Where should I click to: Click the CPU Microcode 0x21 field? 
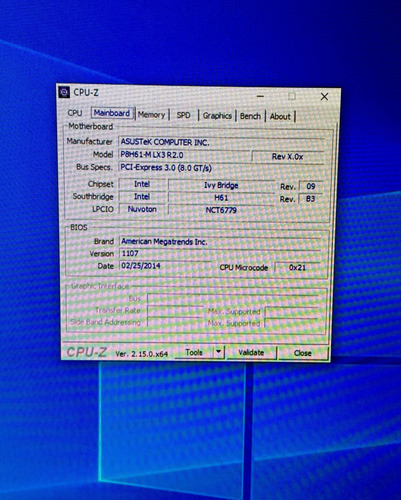coord(298,267)
